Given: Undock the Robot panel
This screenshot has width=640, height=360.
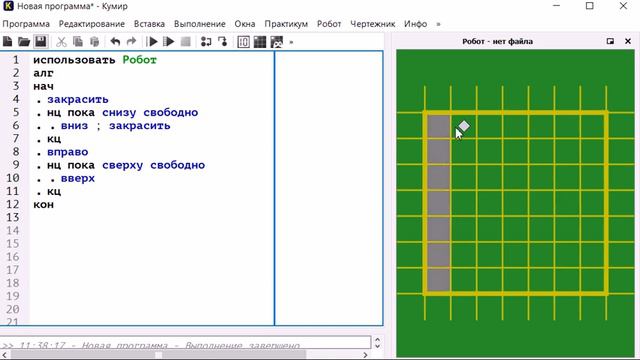Looking at the screenshot, I should pyautogui.click(x=610, y=41).
